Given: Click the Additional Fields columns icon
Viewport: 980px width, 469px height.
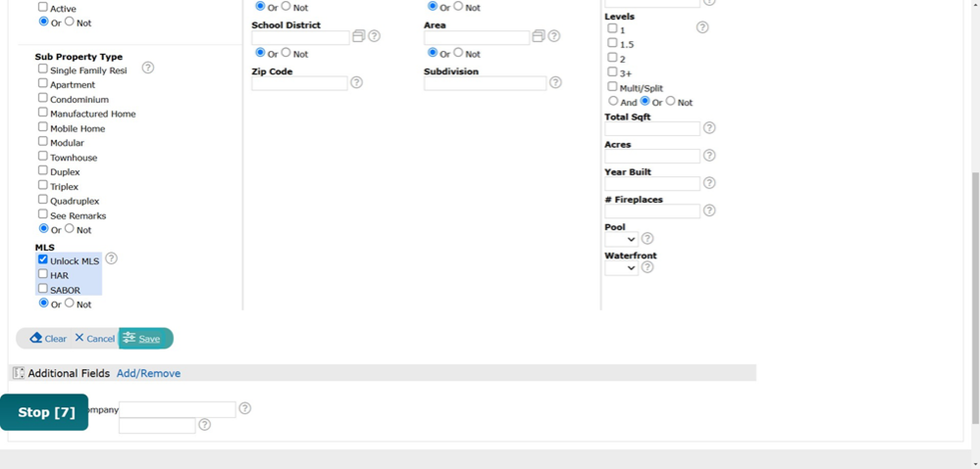Looking at the screenshot, I should 19,373.
